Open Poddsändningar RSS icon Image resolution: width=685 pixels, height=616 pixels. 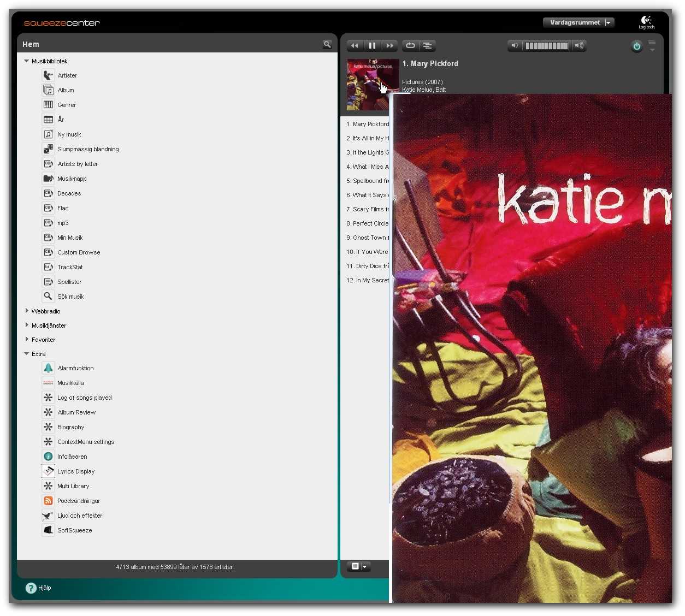click(x=48, y=501)
